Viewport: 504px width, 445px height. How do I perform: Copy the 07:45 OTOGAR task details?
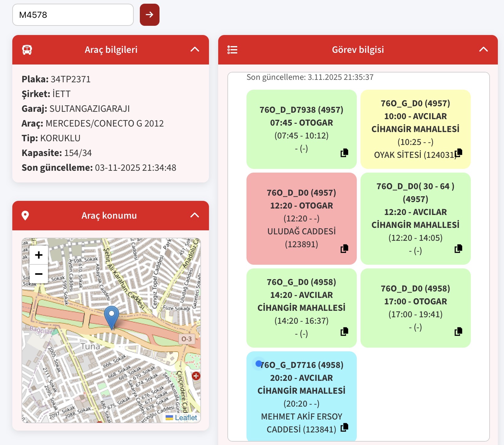pos(345,153)
